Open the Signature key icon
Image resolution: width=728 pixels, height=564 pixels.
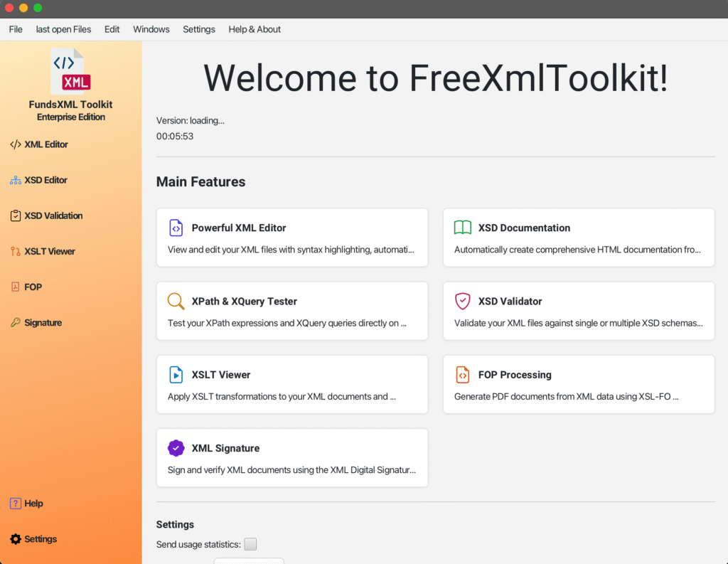16,322
